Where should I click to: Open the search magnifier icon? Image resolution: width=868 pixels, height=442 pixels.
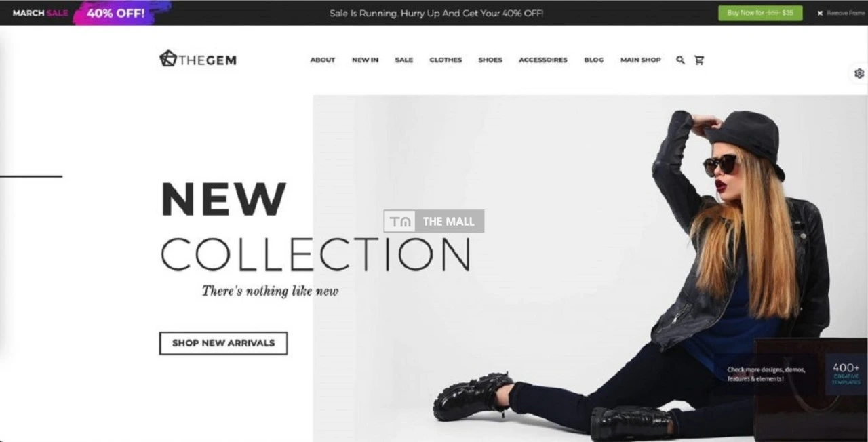[680, 60]
